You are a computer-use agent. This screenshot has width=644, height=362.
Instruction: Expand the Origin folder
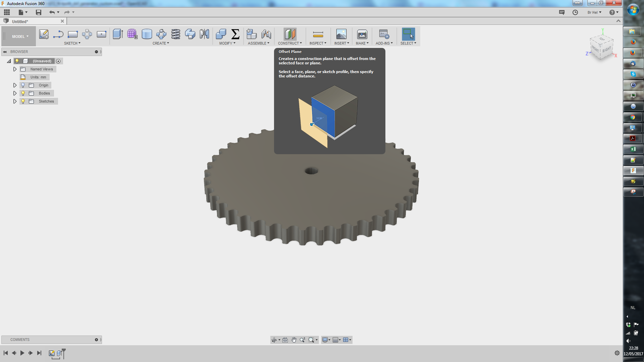coord(15,85)
